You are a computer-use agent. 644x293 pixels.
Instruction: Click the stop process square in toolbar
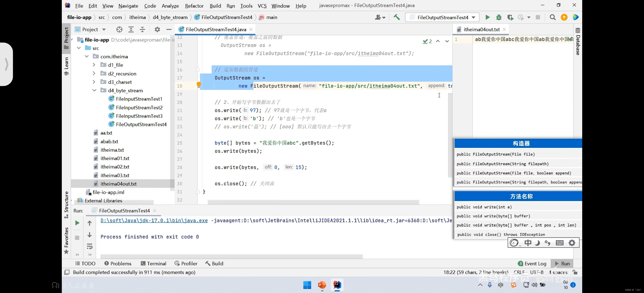[538, 17]
